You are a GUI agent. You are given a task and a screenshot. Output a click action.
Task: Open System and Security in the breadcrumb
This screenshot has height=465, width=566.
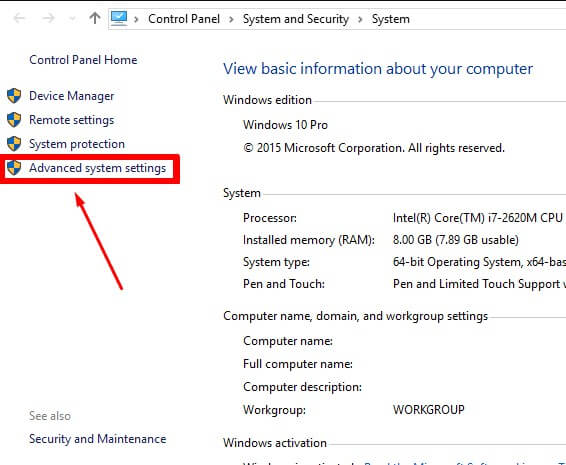(x=296, y=19)
